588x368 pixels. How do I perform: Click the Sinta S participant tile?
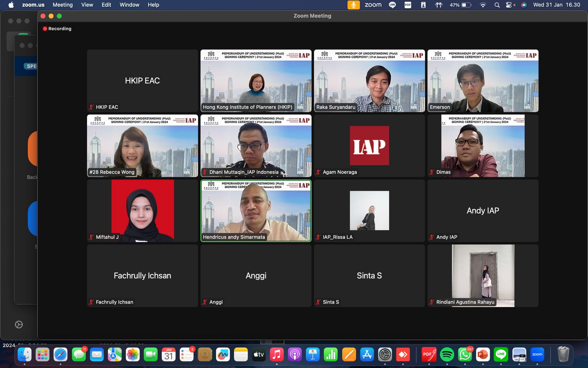[x=369, y=276]
